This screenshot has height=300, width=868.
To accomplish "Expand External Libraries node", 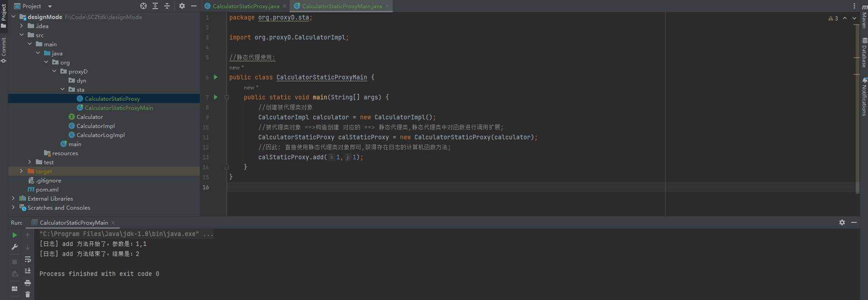I will [13, 198].
